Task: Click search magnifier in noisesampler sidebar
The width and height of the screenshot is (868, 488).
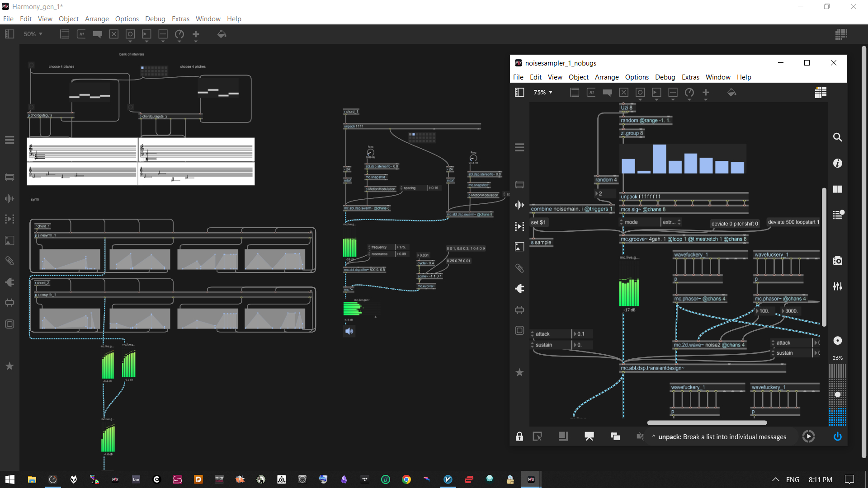Action: point(837,137)
